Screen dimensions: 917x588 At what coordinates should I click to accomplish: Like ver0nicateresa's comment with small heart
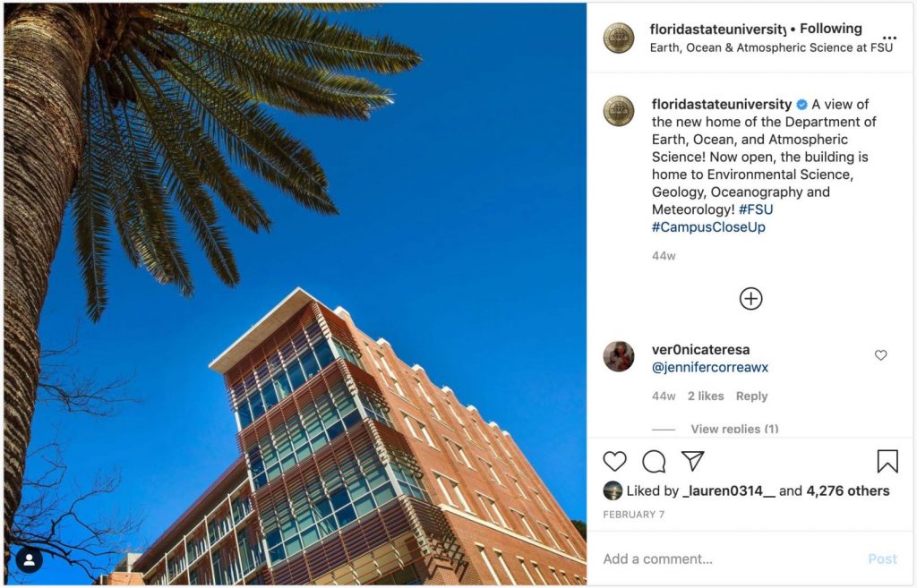coord(881,354)
